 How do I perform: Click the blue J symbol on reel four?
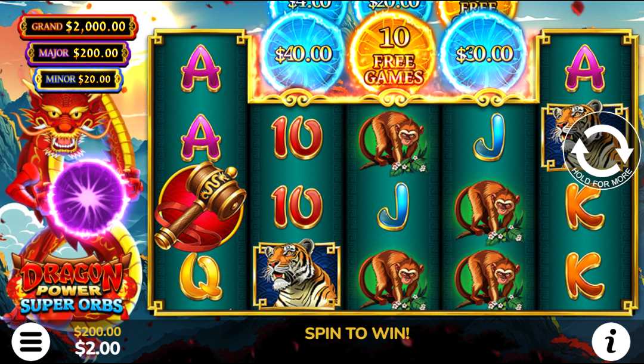tap(489, 137)
